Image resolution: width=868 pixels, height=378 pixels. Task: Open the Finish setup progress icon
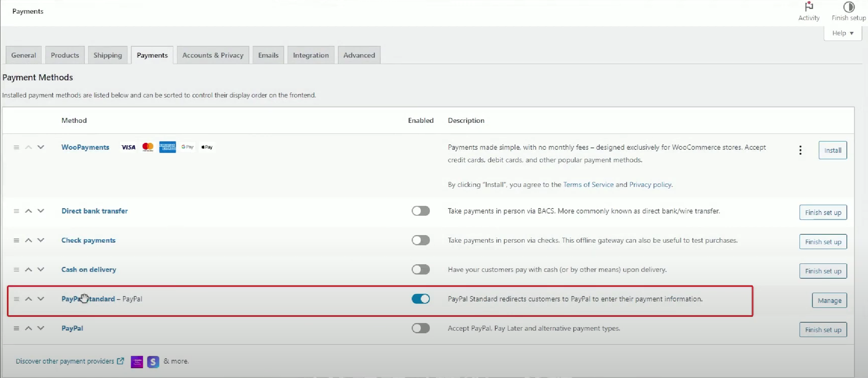point(849,7)
